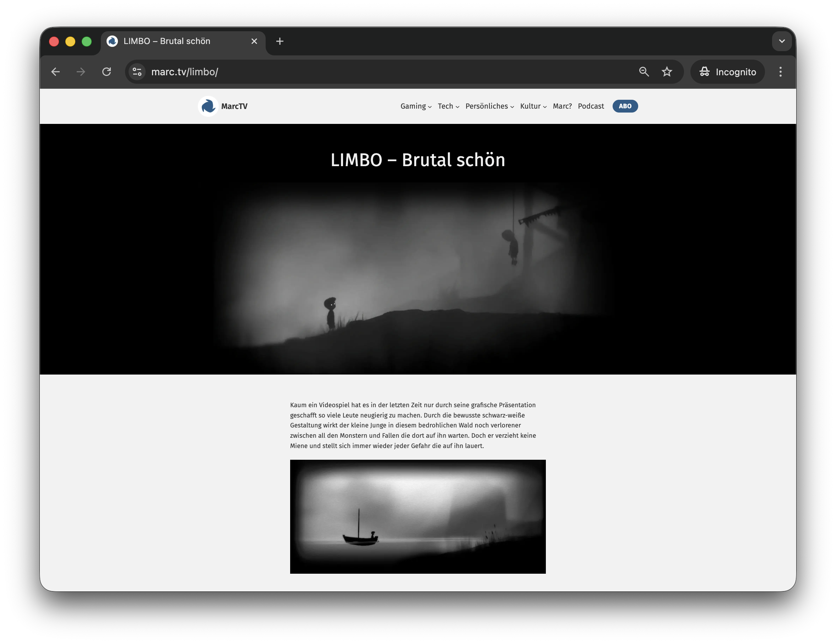Click the MarcTV logo icon
The height and width of the screenshot is (644, 836).
pyautogui.click(x=208, y=107)
